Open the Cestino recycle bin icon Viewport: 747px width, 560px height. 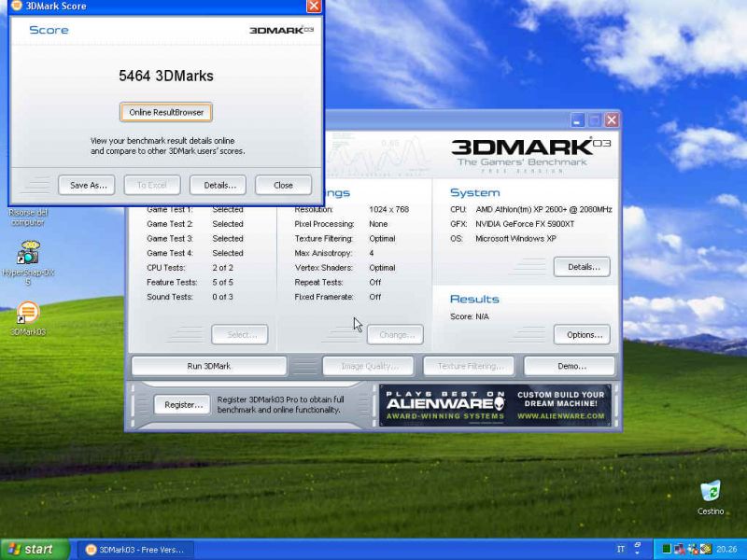point(711,497)
